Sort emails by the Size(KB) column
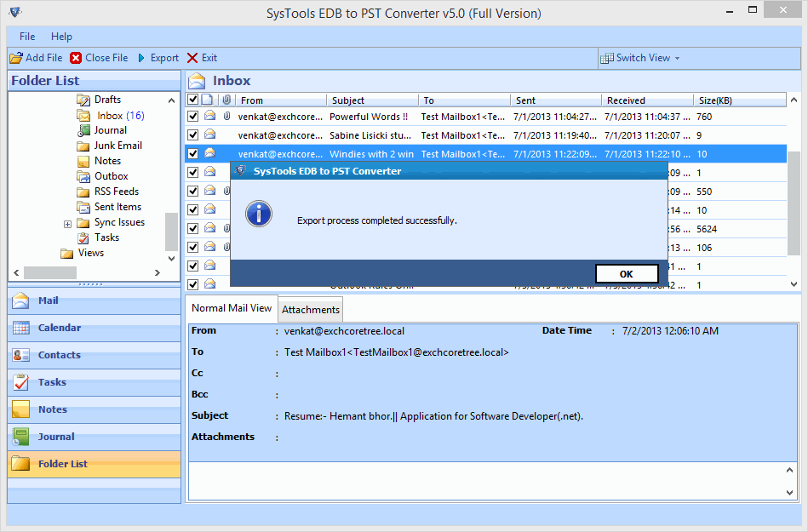Screen dimensions: 808x532 point(740,100)
